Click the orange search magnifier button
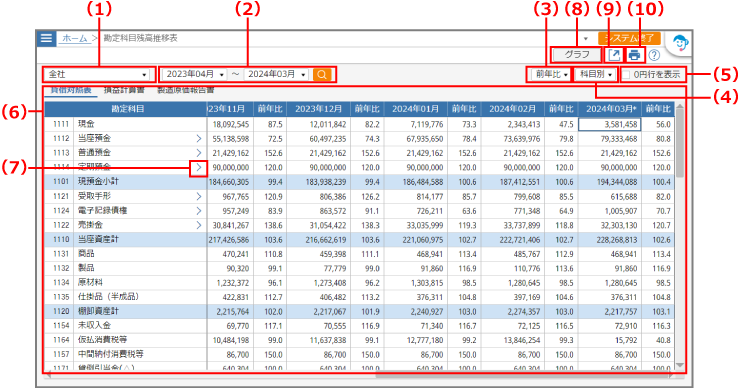Screen dimensions: 739x388 322,74
